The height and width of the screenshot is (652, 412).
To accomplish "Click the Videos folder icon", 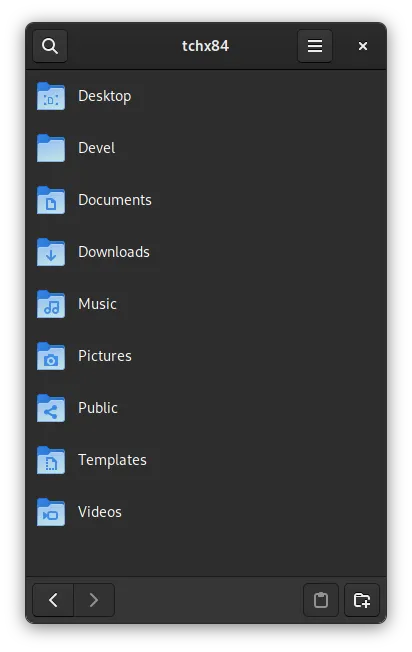I will tap(51, 512).
